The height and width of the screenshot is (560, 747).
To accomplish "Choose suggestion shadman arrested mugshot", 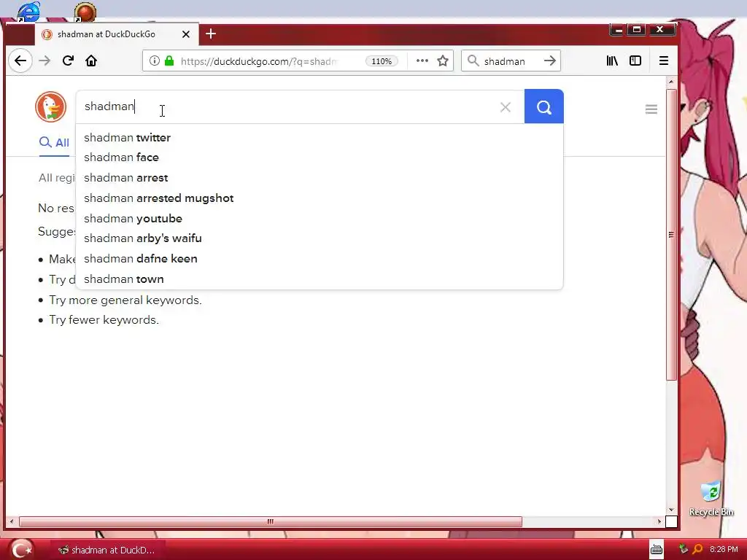I will pos(320,198).
